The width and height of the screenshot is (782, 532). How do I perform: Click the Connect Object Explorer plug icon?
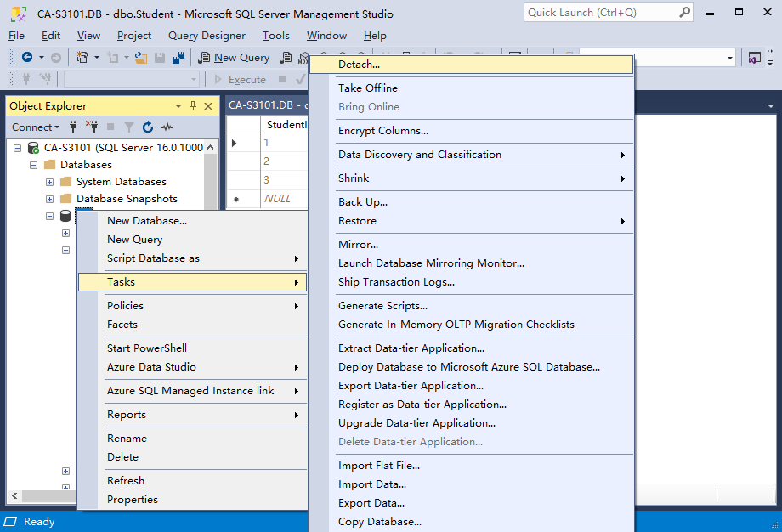tap(74, 127)
